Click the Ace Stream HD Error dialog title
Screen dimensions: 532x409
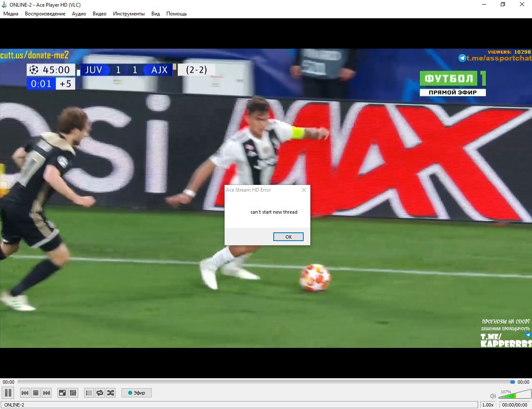tap(248, 190)
